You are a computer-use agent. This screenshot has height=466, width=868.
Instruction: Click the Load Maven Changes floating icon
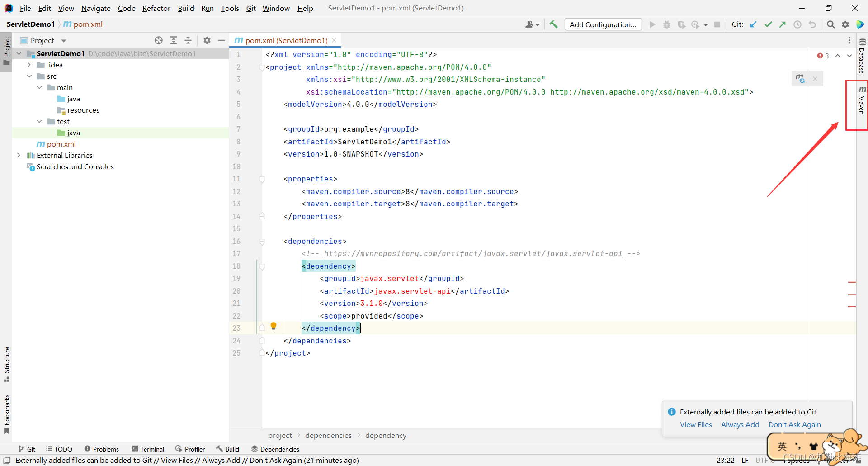tap(800, 79)
